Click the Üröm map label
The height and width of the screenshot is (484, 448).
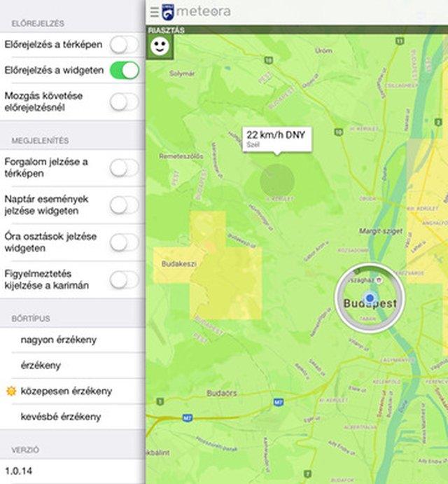(323, 50)
